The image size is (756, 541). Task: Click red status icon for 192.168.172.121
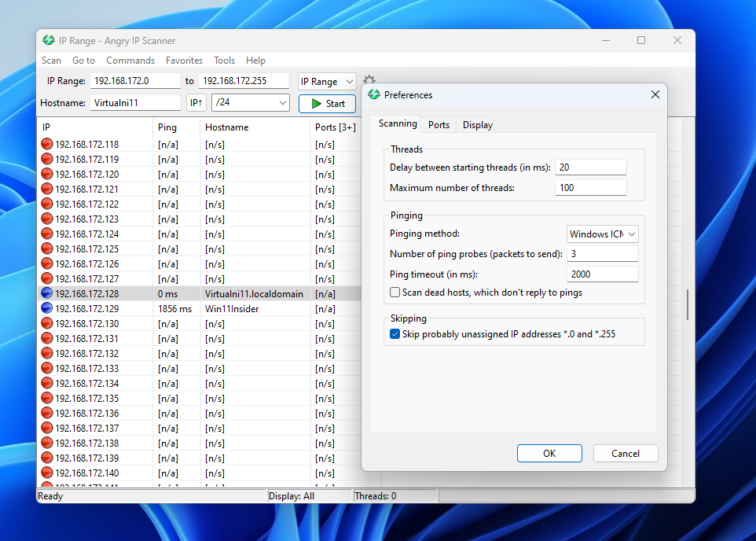tap(47, 189)
